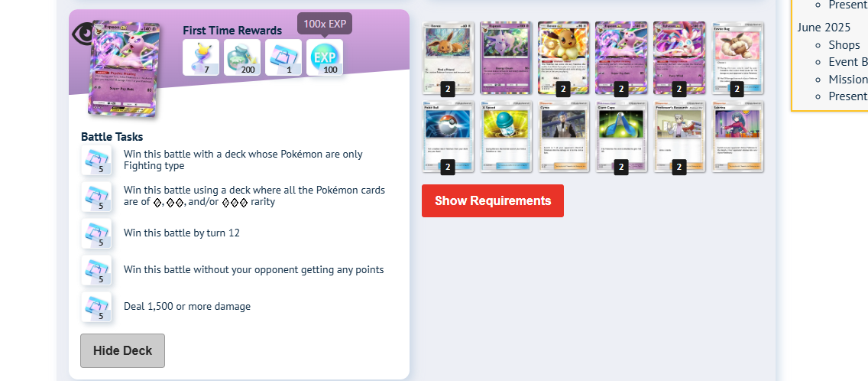
Task: Open the large Espeon ex featured card
Action: (125, 70)
